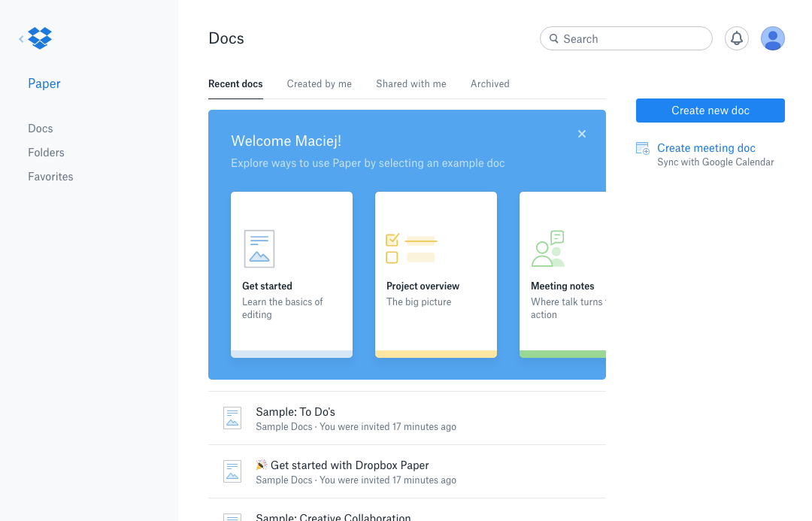
Task: Click the Docs page heading
Action: (226, 38)
